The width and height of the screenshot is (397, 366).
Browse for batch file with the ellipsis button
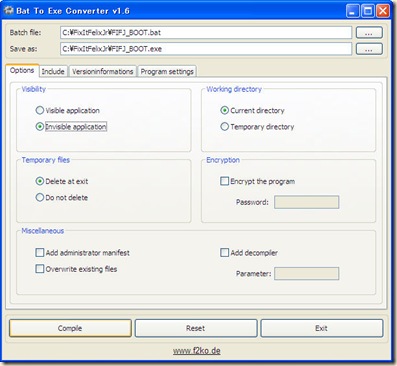pos(369,33)
